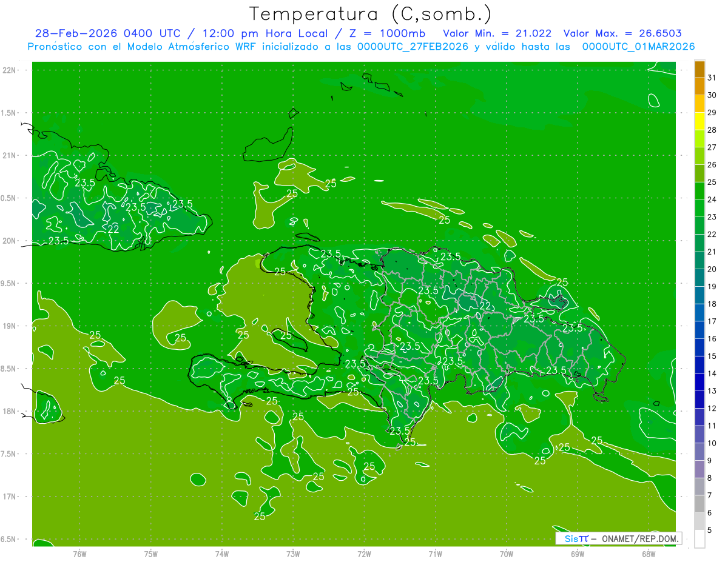Click the '22N' latitude axis label

pos(10,70)
